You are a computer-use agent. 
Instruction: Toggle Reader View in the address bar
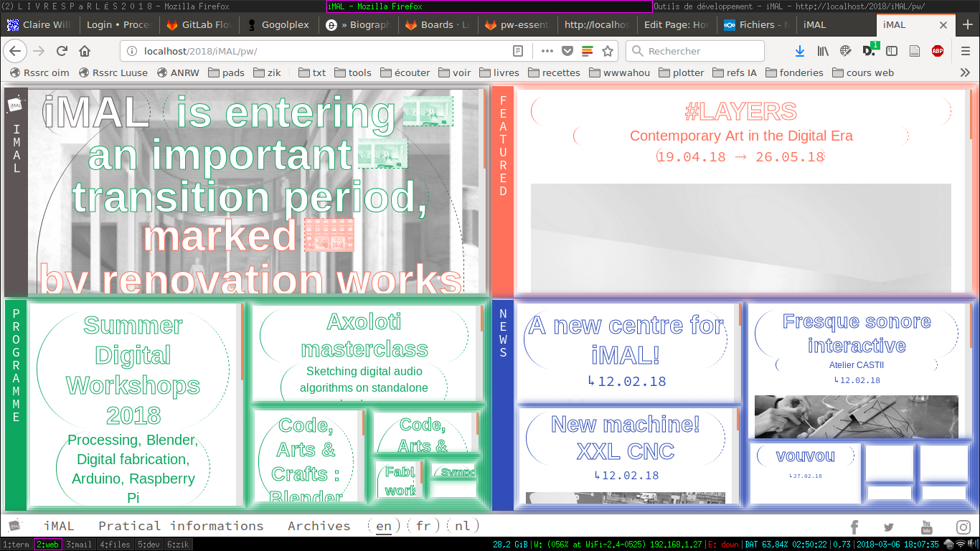pyautogui.click(x=518, y=51)
